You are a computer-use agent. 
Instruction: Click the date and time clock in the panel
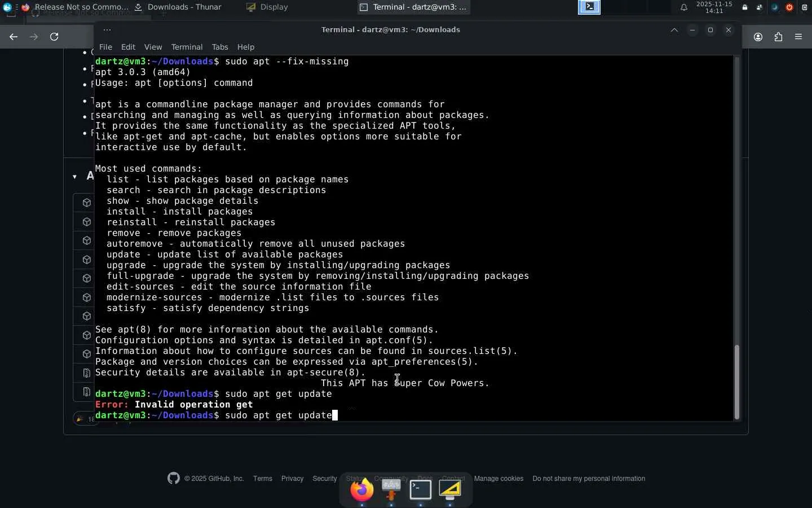(714, 7)
